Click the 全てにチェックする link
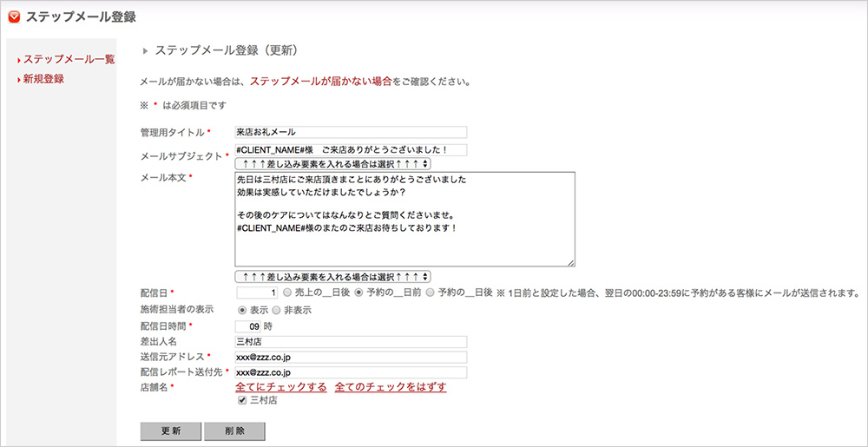This screenshot has height=447, width=868. 281,387
